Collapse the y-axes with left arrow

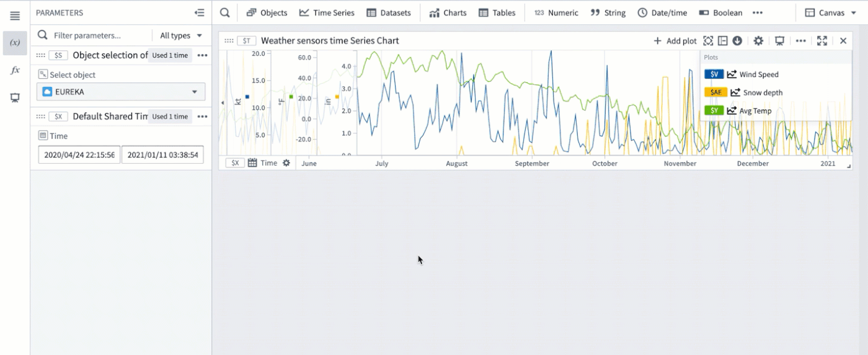pyautogui.click(x=223, y=102)
